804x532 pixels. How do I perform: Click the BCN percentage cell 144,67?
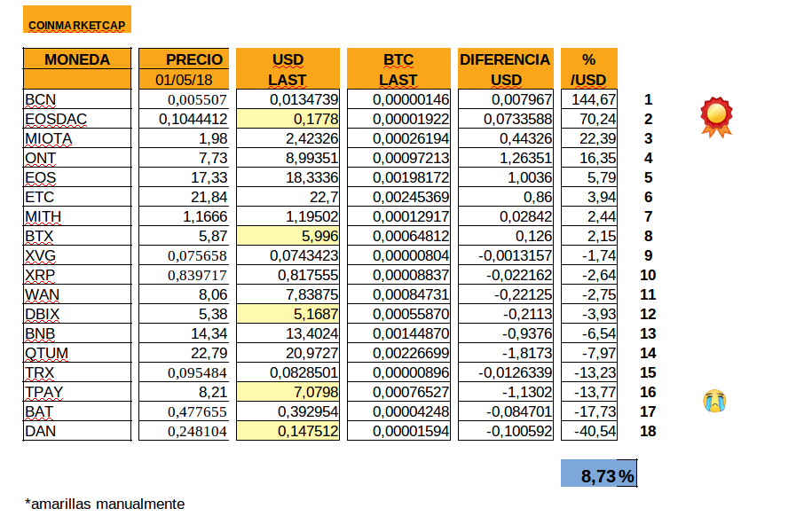tap(589, 99)
